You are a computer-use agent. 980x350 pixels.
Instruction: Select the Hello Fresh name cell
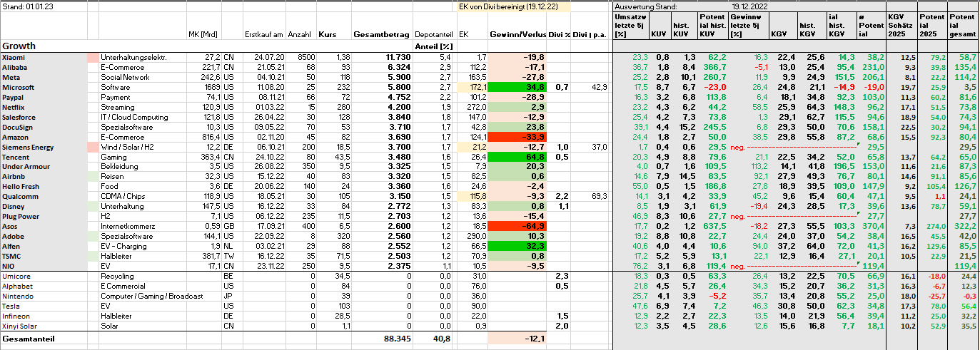(43, 187)
